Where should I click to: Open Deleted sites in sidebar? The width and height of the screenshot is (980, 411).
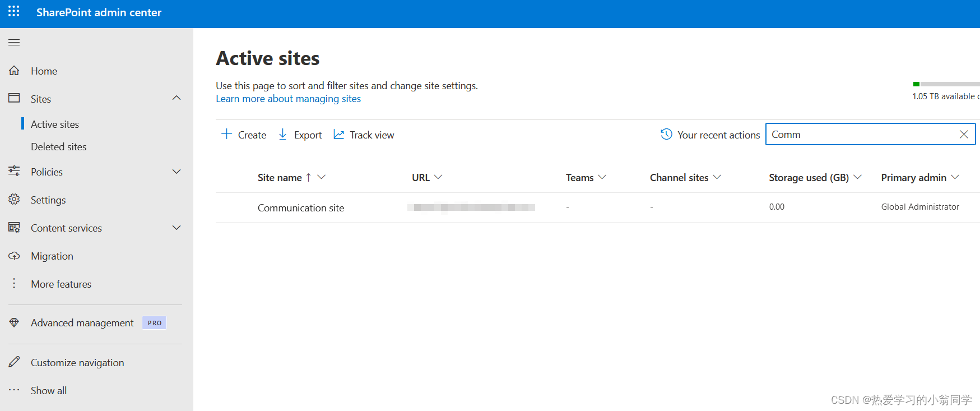click(59, 147)
